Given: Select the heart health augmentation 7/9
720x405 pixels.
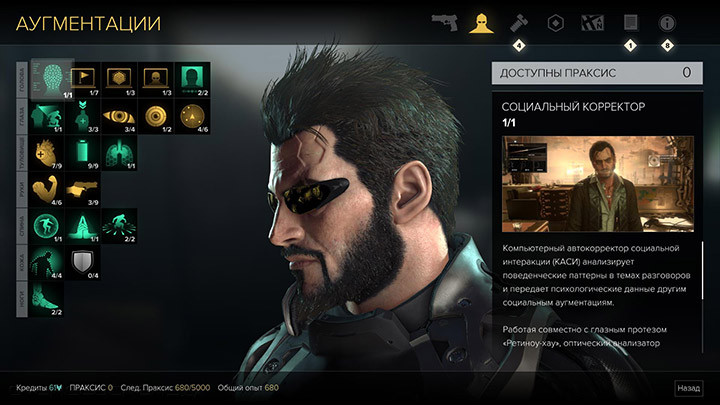Looking at the screenshot, I should pos(46,153).
